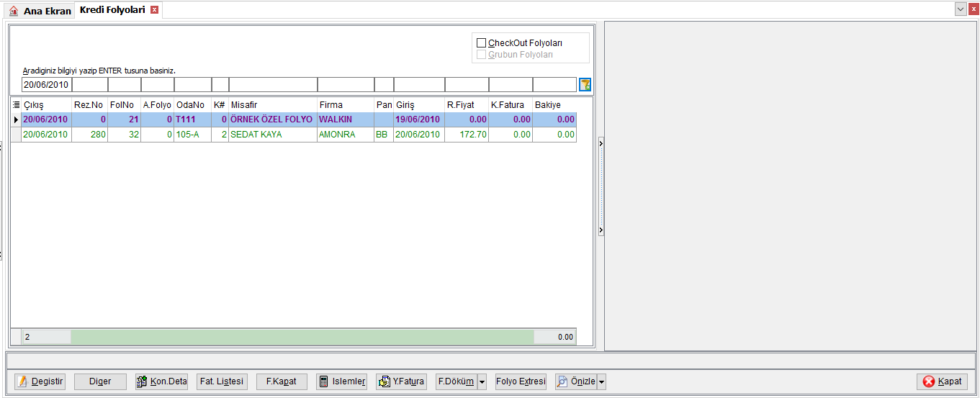Click the Misafir column header
The height and width of the screenshot is (398, 980).
pos(273,105)
